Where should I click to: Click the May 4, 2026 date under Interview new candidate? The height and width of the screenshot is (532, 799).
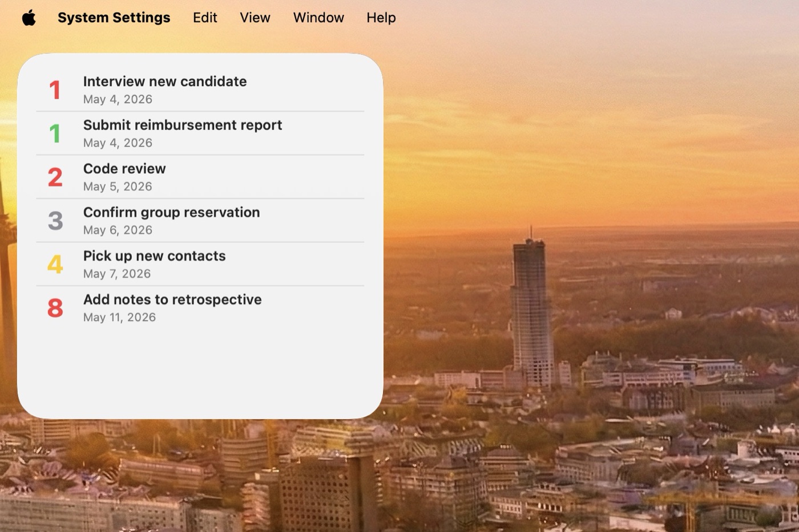[118, 99]
